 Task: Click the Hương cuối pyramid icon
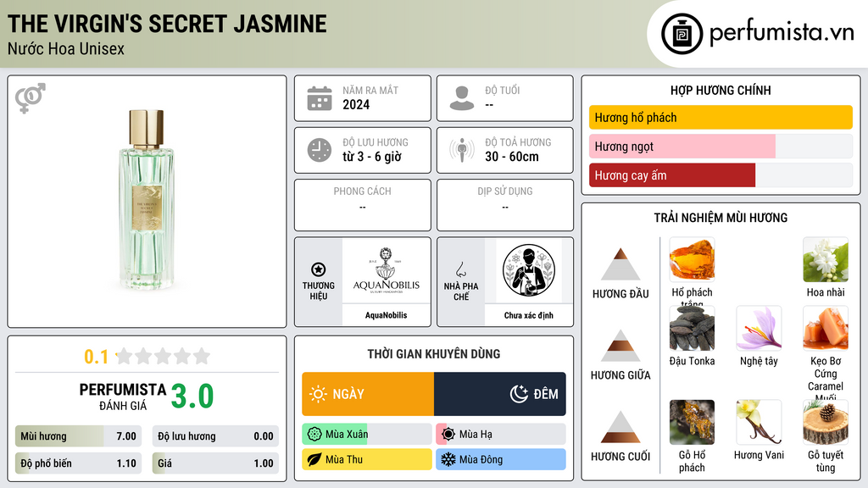click(620, 427)
